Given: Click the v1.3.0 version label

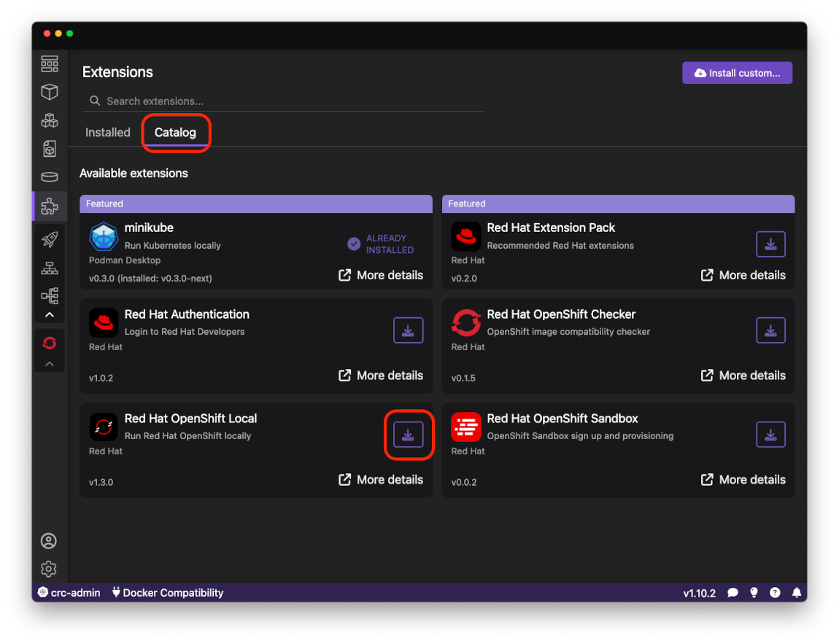Looking at the screenshot, I should (x=101, y=482).
